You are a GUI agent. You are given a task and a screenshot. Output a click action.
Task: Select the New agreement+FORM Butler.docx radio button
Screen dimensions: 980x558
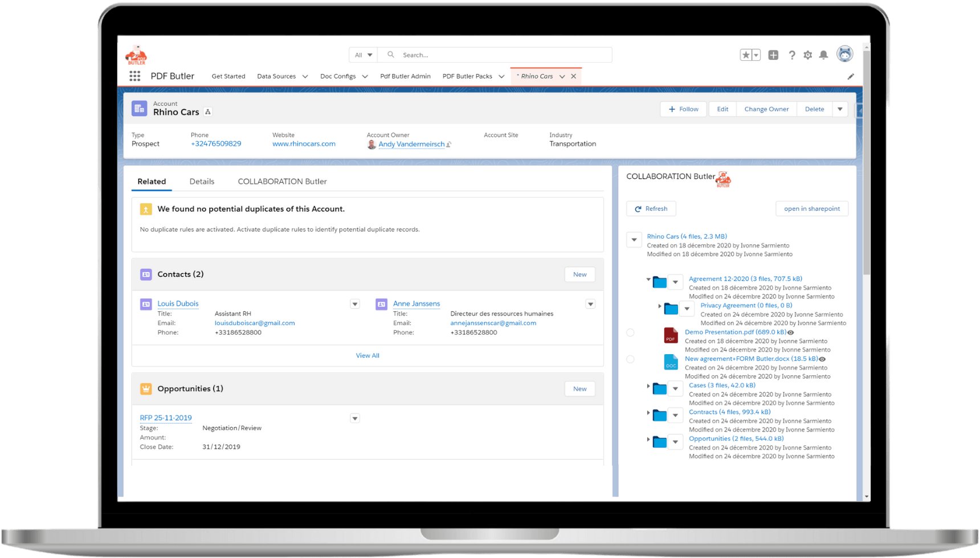click(x=630, y=359)
